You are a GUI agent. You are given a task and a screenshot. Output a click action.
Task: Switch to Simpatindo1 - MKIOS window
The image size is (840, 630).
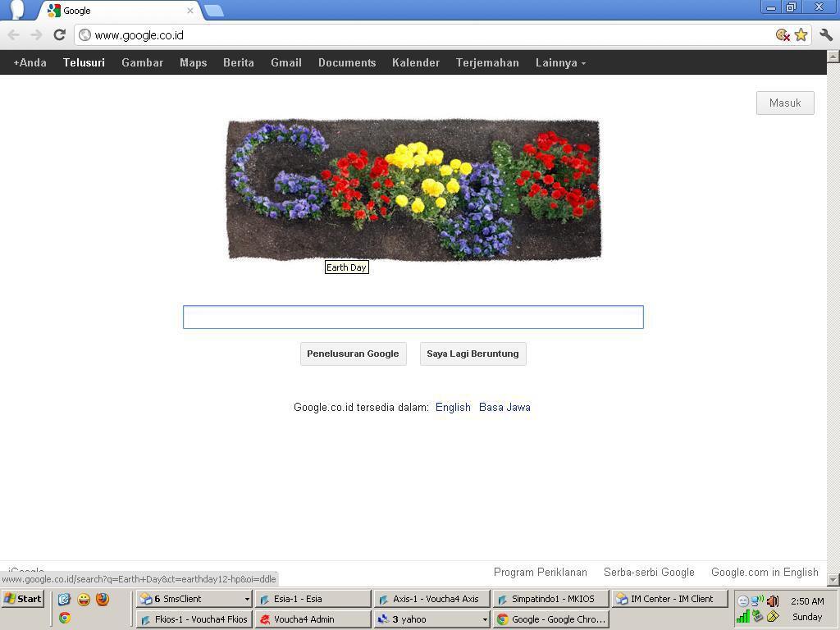point(550,599)
